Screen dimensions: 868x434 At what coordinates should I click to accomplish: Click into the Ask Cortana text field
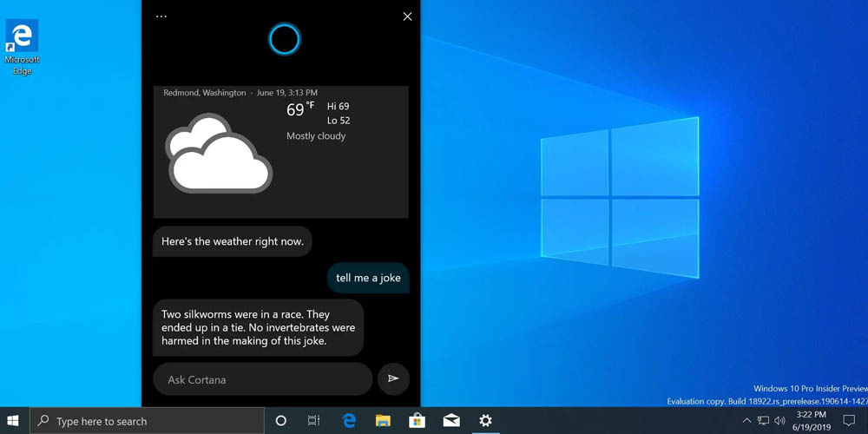pos(262,379)
